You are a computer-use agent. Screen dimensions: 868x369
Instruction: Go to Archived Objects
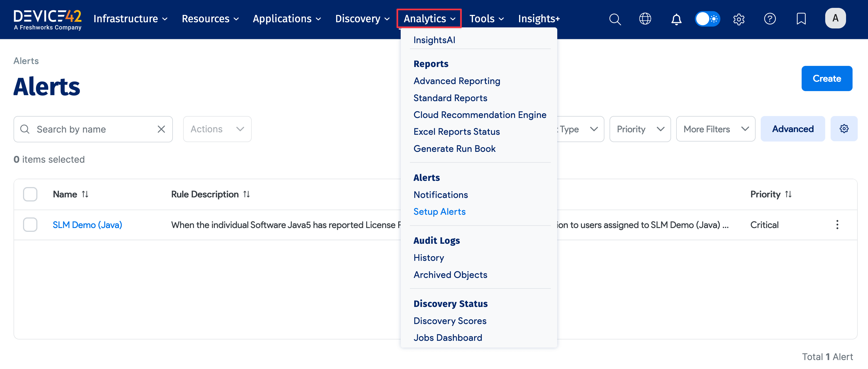[451, 275]
